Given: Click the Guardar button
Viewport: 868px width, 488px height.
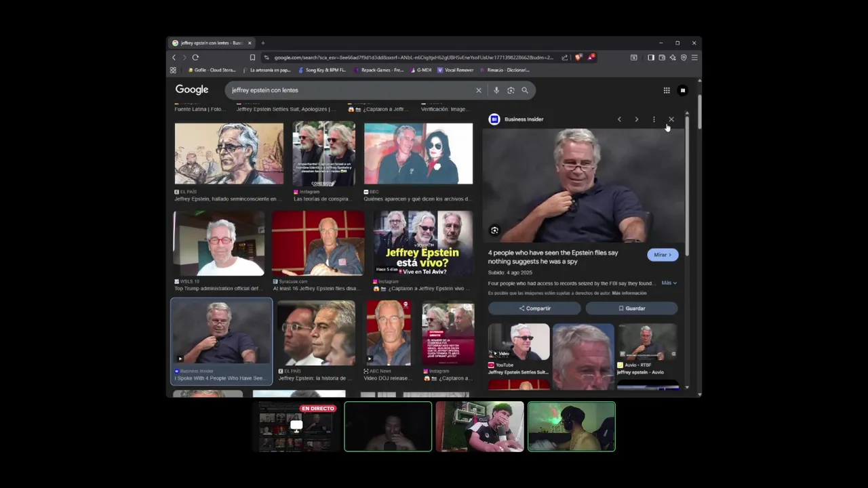Looking at the screenshot, I should point(631,308).
